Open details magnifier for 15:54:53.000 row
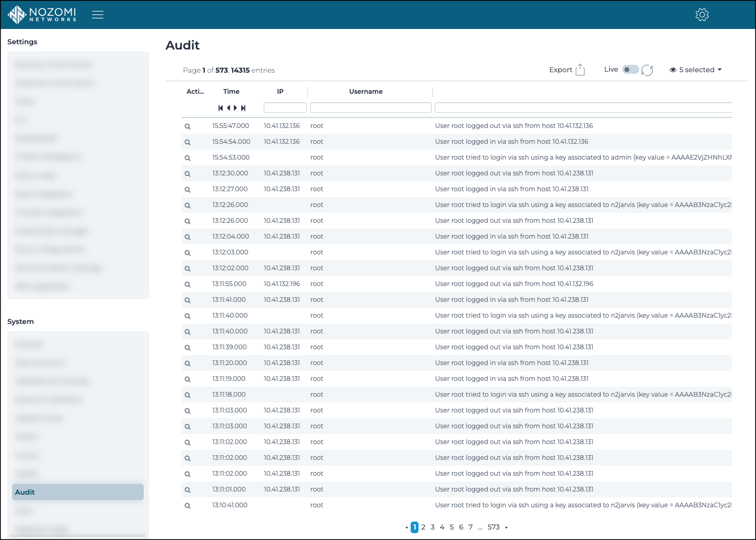 [187, 158]
